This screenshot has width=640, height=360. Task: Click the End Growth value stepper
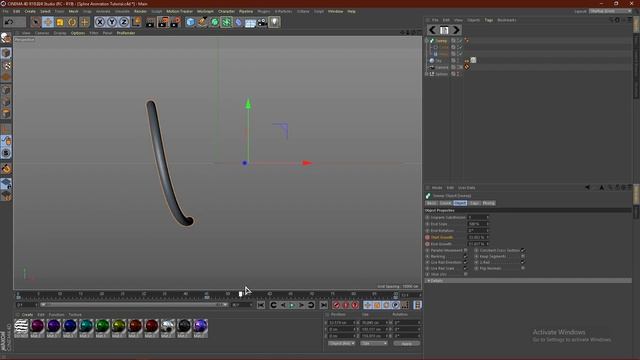(x=487, y=244)
